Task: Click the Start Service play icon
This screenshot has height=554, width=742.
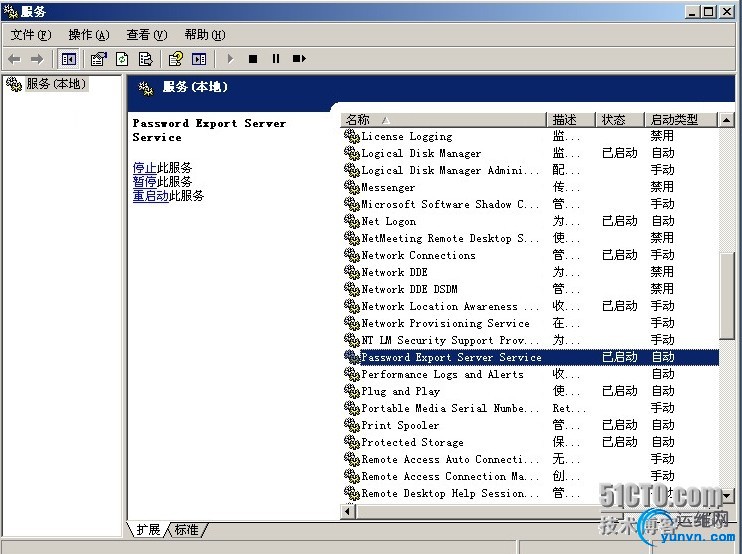Action: (x=230, y=59)
